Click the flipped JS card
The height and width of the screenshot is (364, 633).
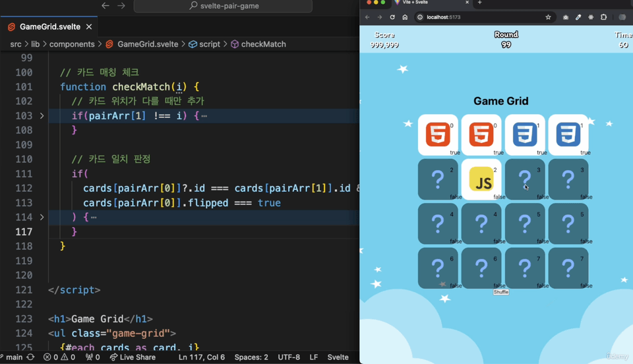481,179
